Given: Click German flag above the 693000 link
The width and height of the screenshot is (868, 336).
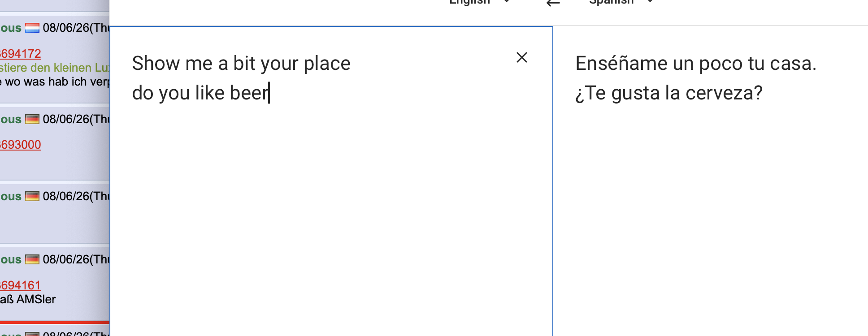Looking at the screenshot, I should coord(32,120).
